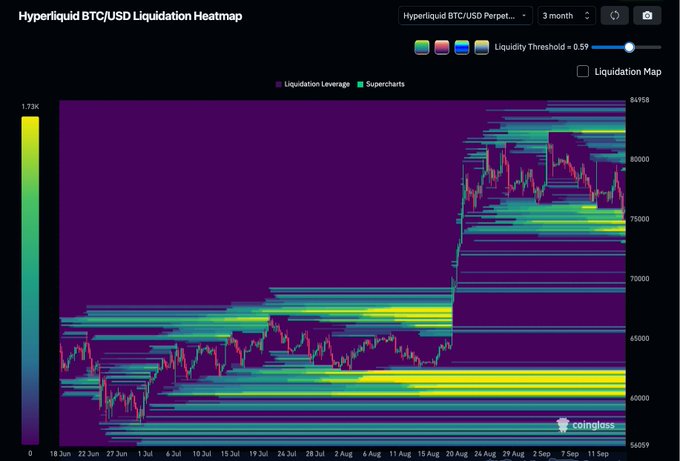
Task: Click the 19 Jul date axis label
Action: click(258, 454)
